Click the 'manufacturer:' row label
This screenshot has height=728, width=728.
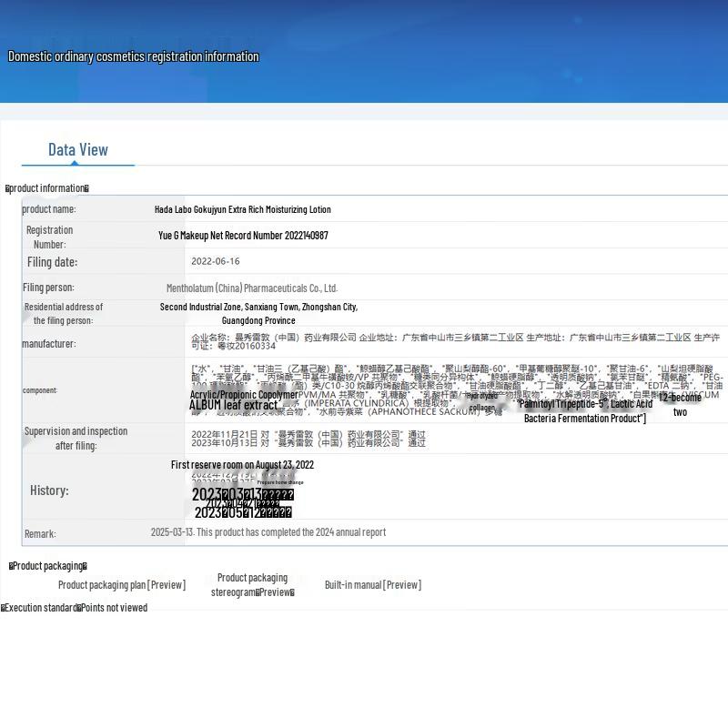coord(49,344)
